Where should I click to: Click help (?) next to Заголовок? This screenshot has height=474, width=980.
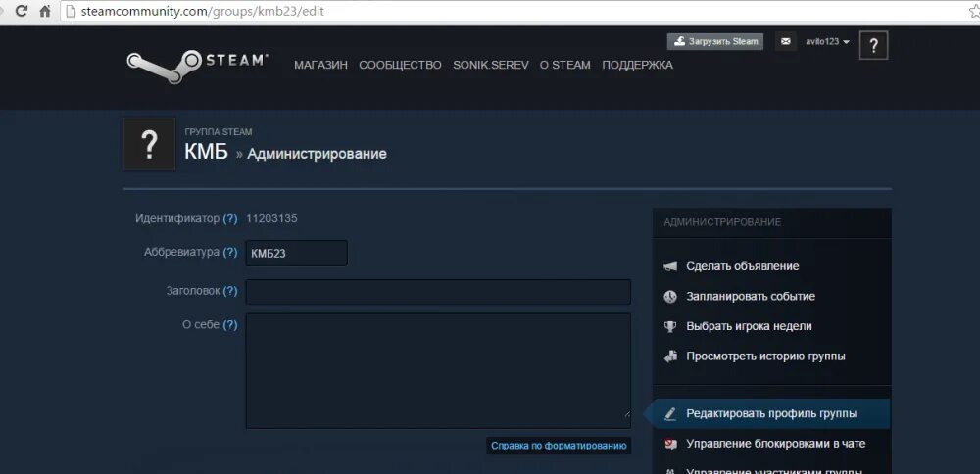click(230, 291)
